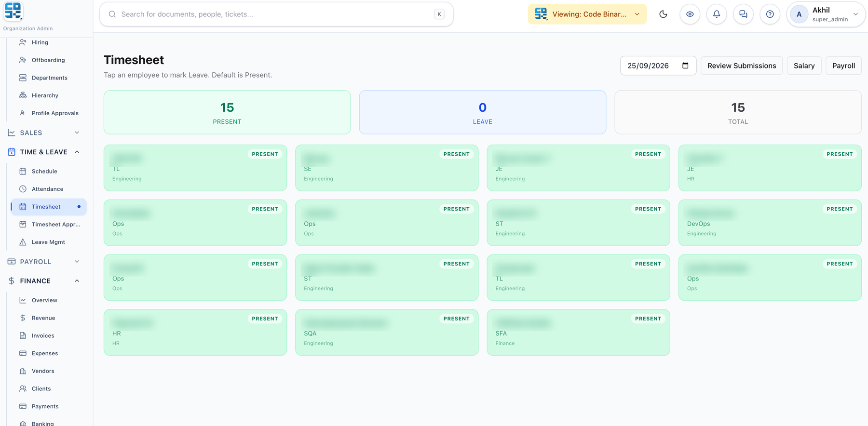Click the Hiring sidebar icon
The image size is (868, 426).
(23, 42)
